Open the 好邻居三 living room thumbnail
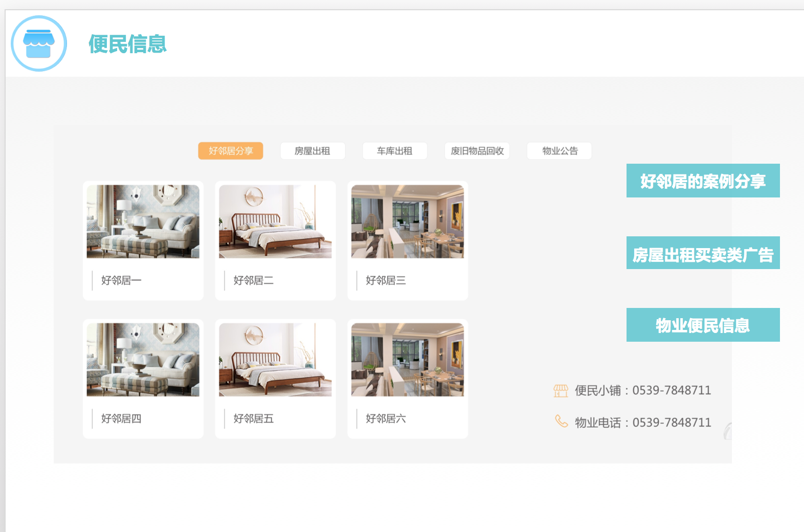 pyautogui.click(x=408, y=221)
